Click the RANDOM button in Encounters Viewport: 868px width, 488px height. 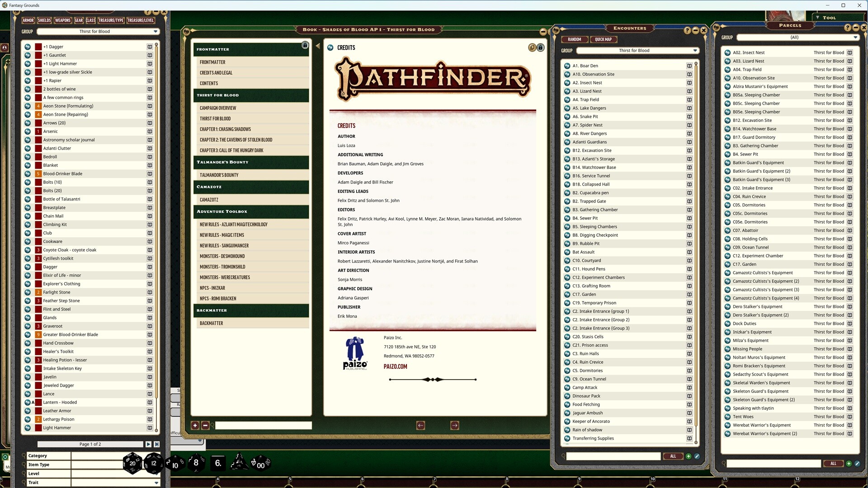(575, 39)
